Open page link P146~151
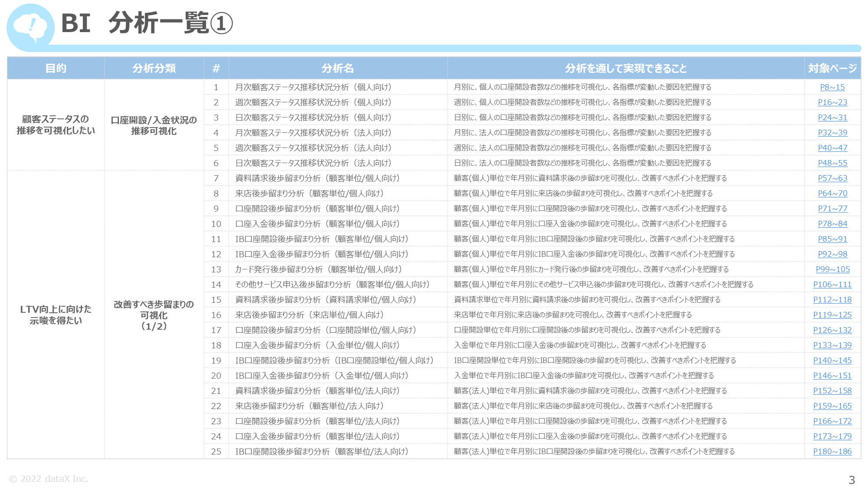This screenshot has width=868, height=488. (832, 376)
